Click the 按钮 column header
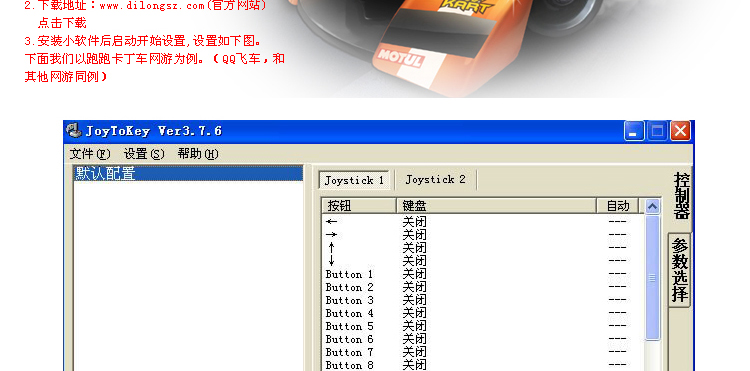Viewport: 750px width, 371px height. (x=359, y=206)
